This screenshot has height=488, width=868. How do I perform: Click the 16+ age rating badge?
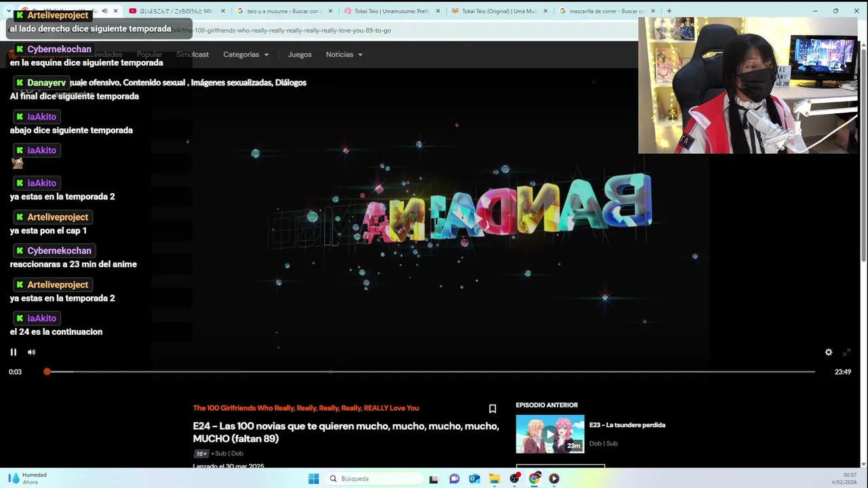point(201,453)
